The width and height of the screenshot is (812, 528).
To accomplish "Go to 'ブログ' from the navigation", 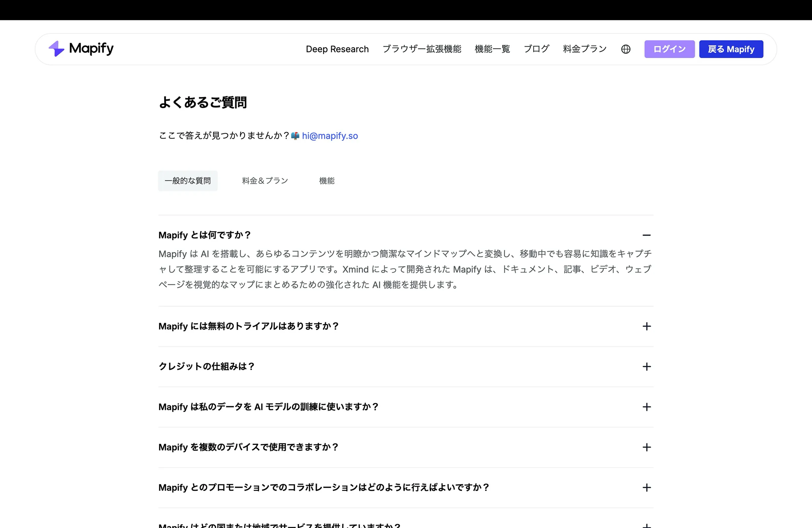I will point(536,49).
